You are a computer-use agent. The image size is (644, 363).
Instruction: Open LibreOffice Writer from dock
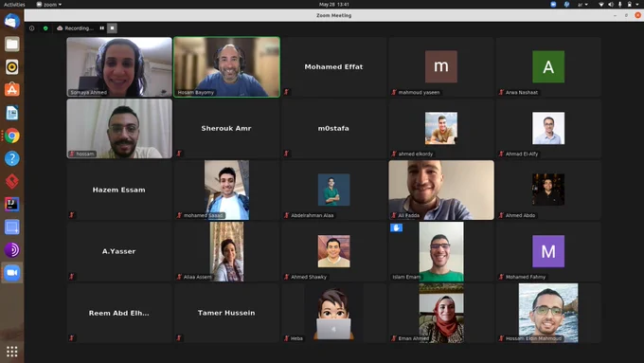(12, 113)
